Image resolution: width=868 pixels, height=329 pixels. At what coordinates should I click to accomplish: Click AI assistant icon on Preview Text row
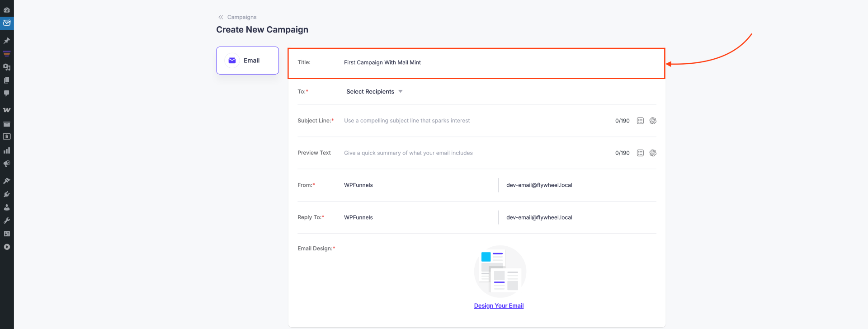click(x=653, y=153)
